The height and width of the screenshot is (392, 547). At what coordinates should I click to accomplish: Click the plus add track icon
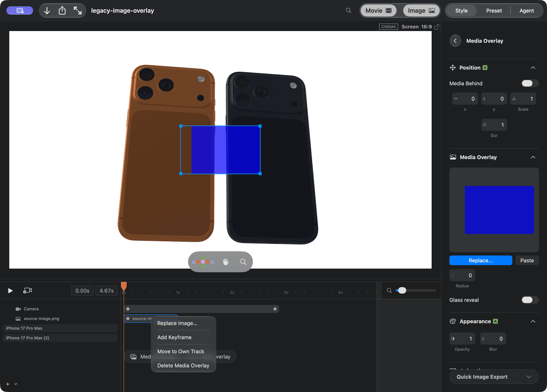pos(8,384)
